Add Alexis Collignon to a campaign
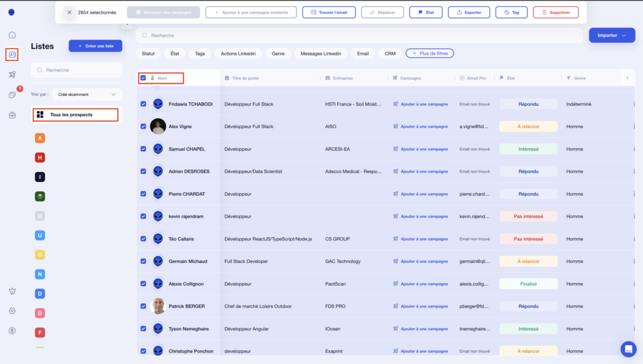The image size is (643, 364). [x=420, y=284]
